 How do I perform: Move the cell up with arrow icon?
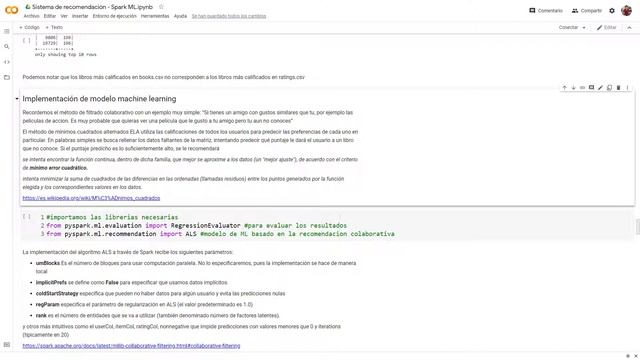point(564,88)
